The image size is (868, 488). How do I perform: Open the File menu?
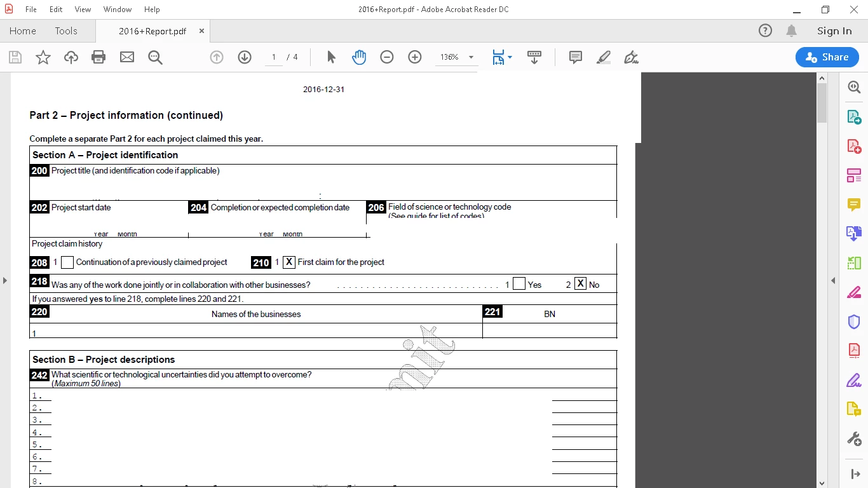pos(31,10)
